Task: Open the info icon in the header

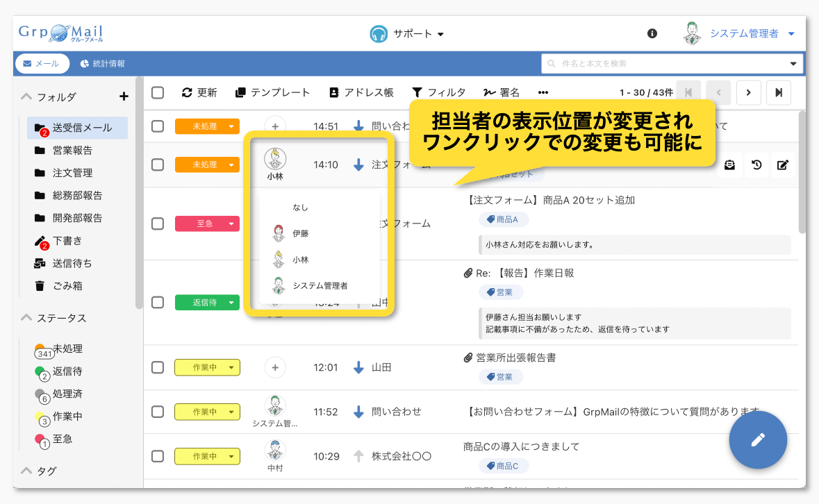Action: (652, 33)
